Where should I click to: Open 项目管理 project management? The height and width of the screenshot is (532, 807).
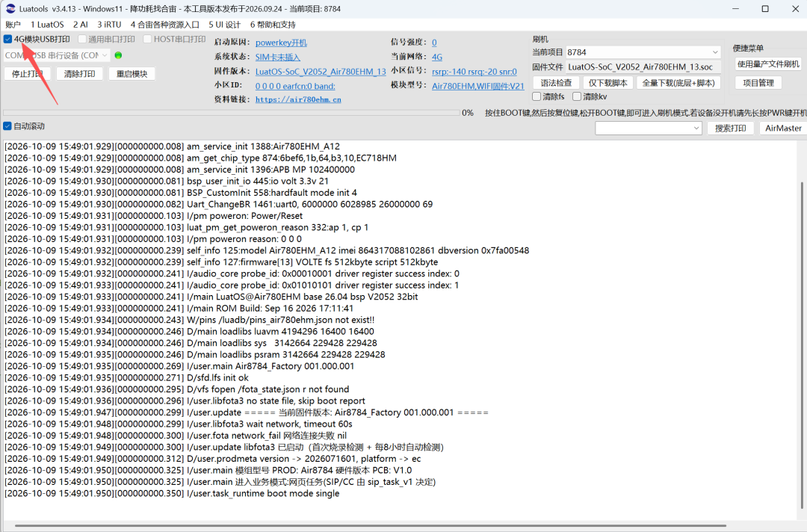click(758, 83)
